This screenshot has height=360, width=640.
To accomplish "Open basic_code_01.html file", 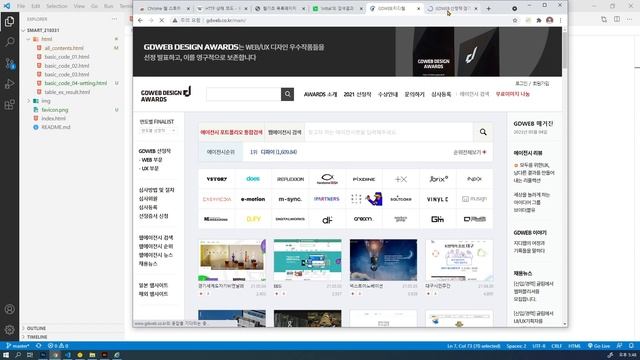I will click(x=67, y=57).
